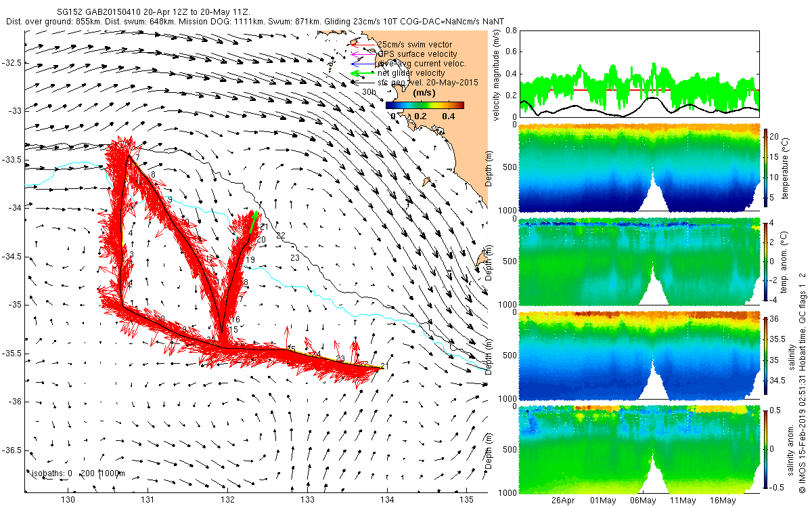Click latitude tick label '-34.5'
Image resolution: width=812 pixels, height=508 pixels.
[x=12, y=256]
